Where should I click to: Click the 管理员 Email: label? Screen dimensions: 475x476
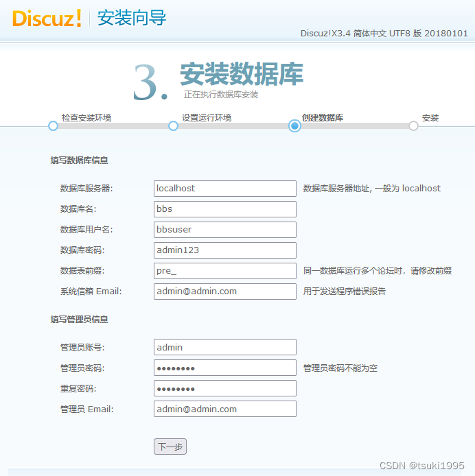(x=86, y=409)
